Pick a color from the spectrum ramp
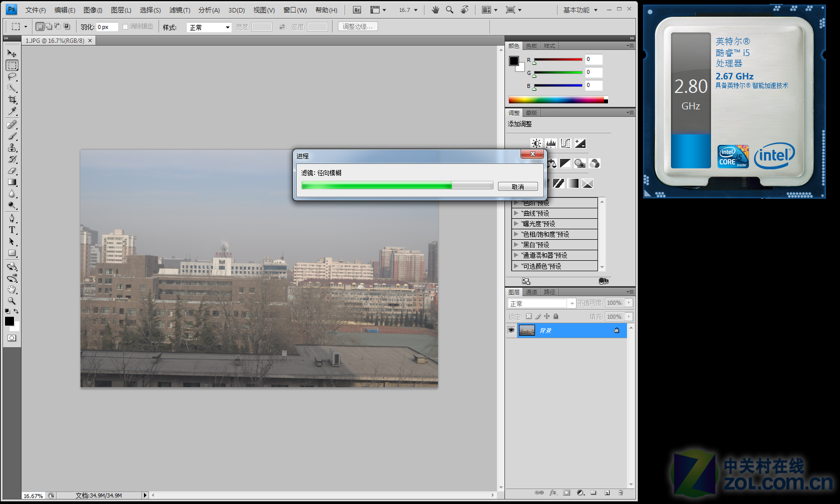840x504 pixels. 558,100
